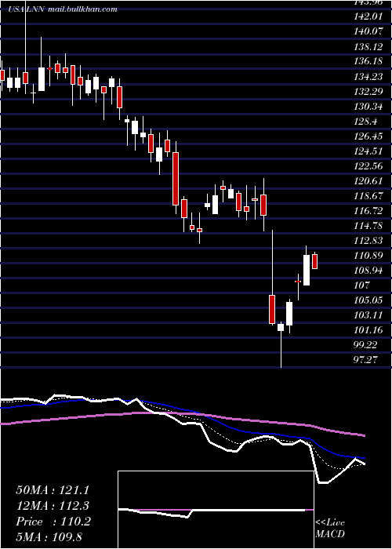The image size is (392, 549).
Task: Click the 142.01 price axis label
Action: click(x=367, y=16)
